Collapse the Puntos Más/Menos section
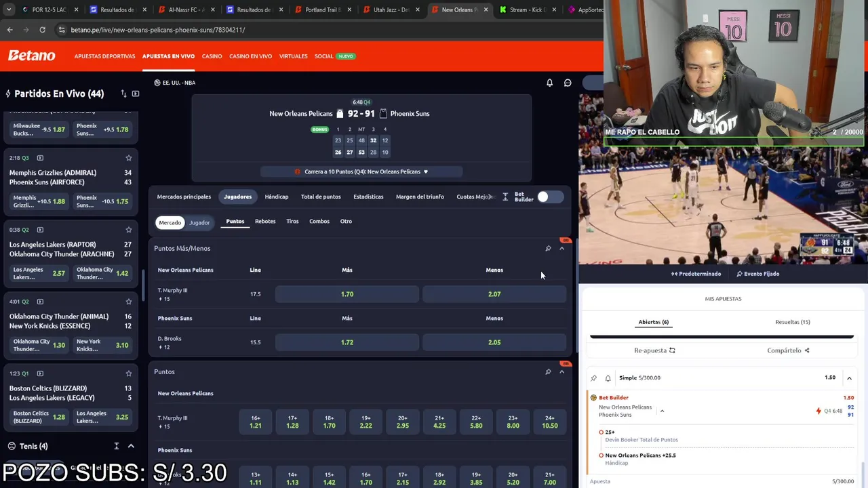The image size is (868, 488). pyautogui.click(x=561, y=249)
